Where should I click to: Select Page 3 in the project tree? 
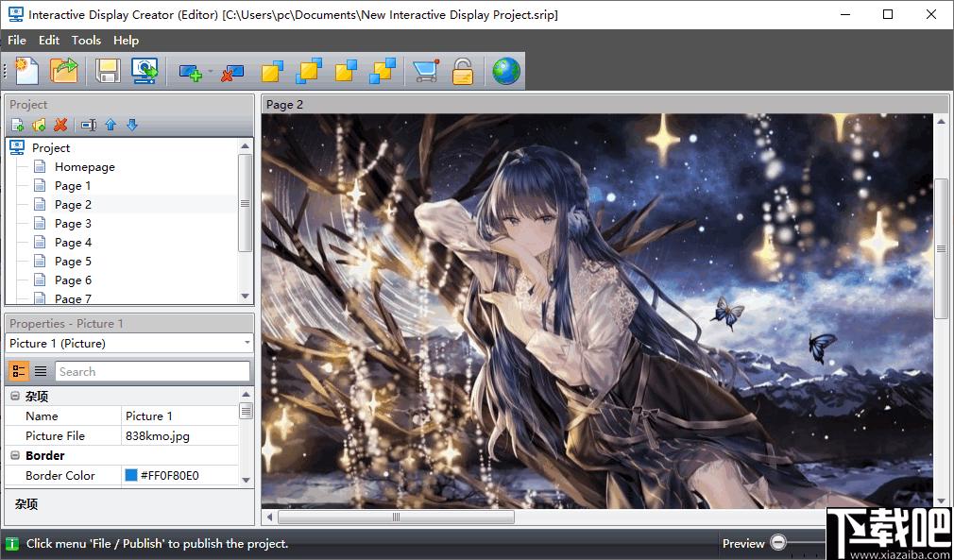point(73,223)
